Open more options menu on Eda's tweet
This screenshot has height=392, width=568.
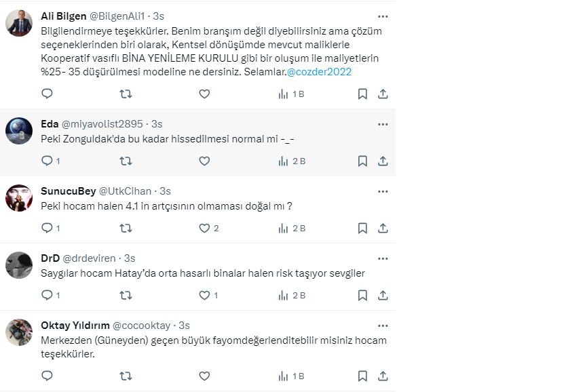[x=383, y=124]
